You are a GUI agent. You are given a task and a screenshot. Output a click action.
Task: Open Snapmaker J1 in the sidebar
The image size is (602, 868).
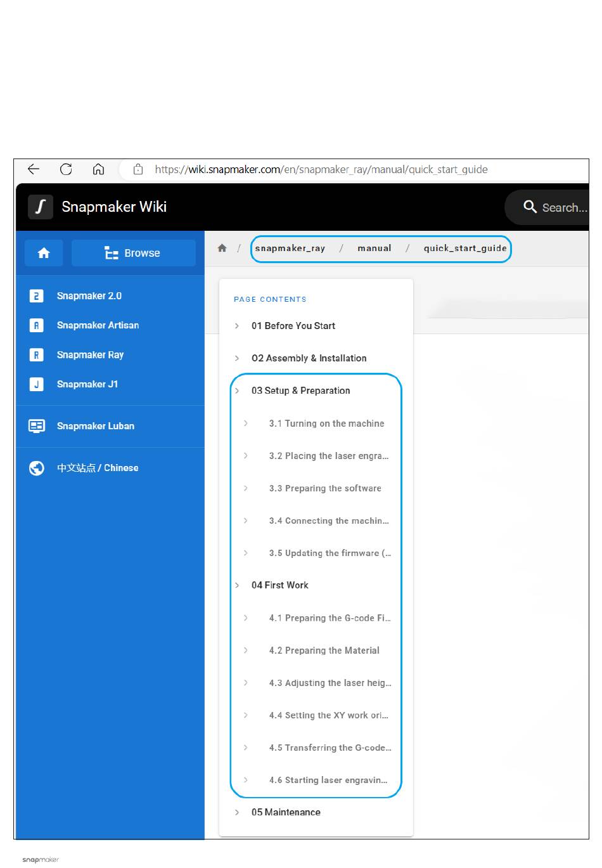[87, 384]
